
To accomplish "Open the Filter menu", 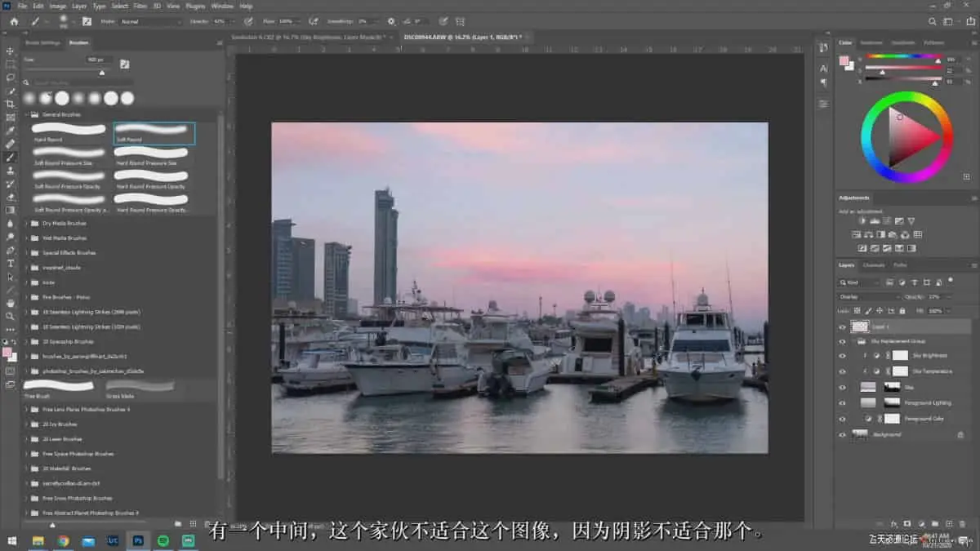I will pyautogui.click(x=140, y=6).
